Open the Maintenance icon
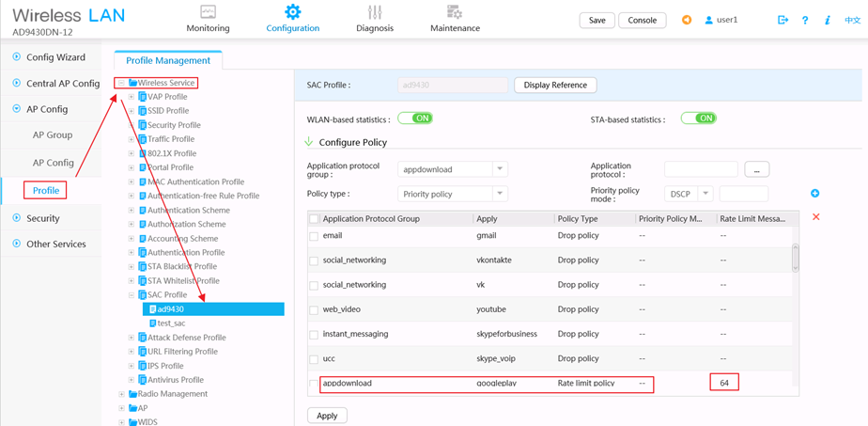The image size is (868, 426). (x=455, y=12)
